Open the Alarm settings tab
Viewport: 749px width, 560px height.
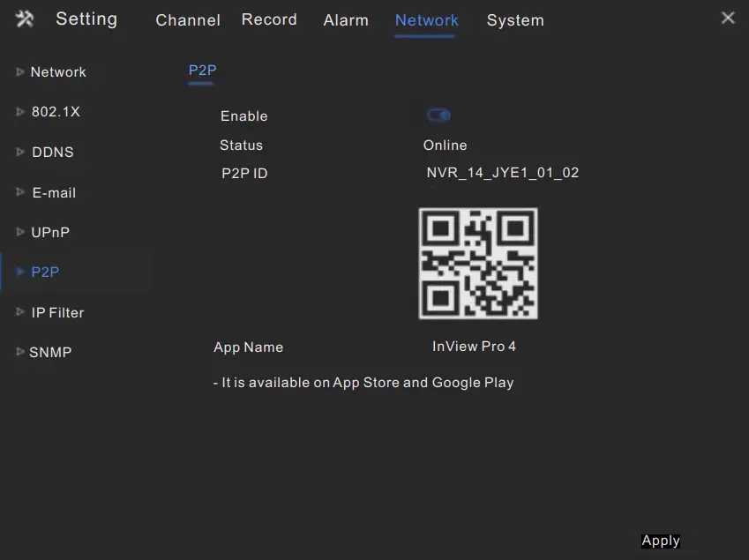[345, 20]
